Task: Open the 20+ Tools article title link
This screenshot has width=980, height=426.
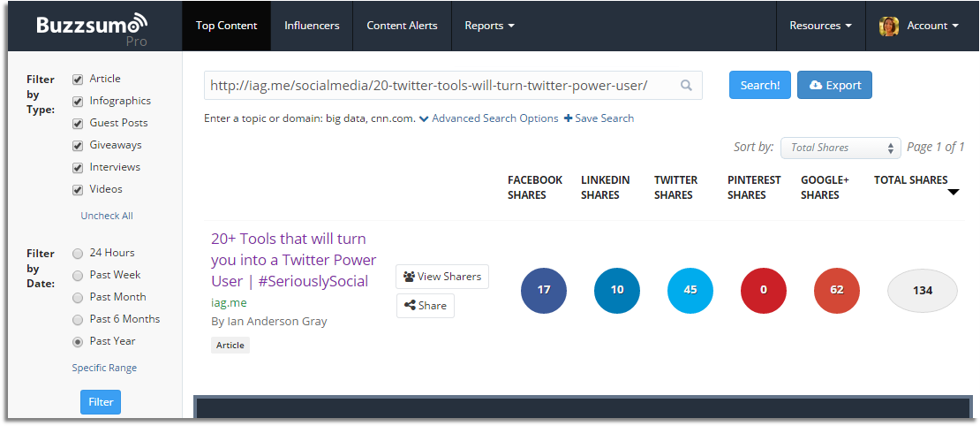Action: 294,260
